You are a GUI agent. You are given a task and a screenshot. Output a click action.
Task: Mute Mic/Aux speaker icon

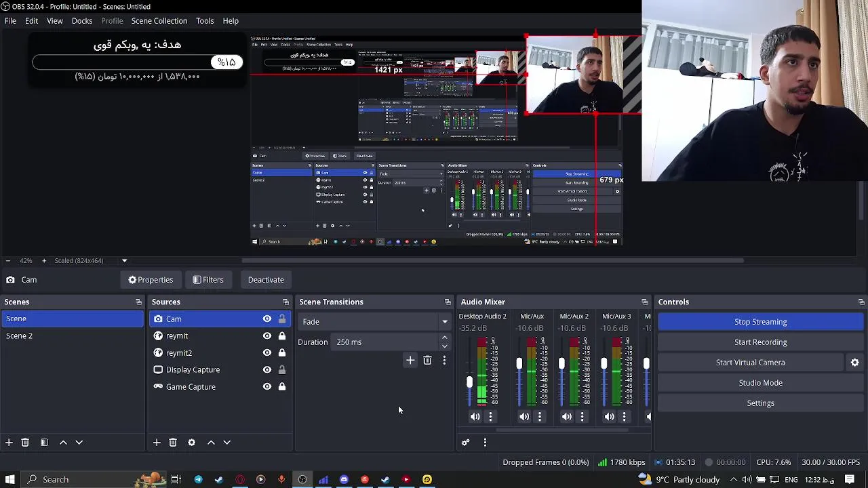(524, 417)
